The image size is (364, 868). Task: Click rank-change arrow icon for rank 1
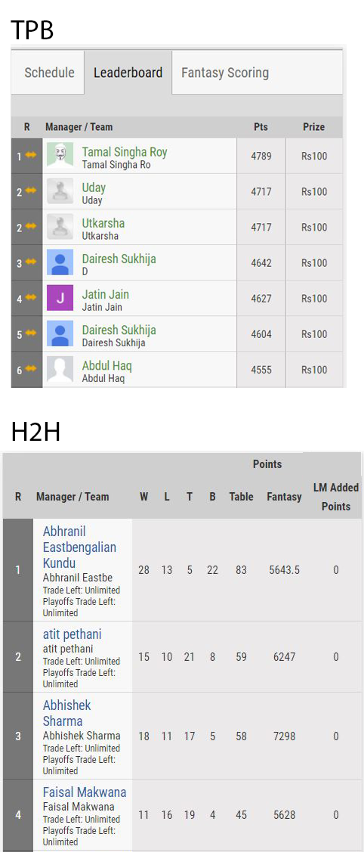click(30, 155)
